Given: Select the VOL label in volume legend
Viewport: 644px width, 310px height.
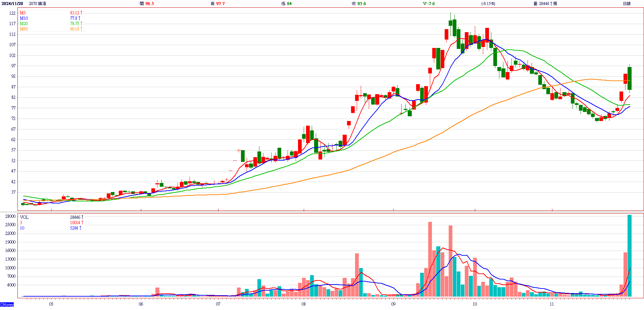Looking at the screenshot, I should pos(24,218).
